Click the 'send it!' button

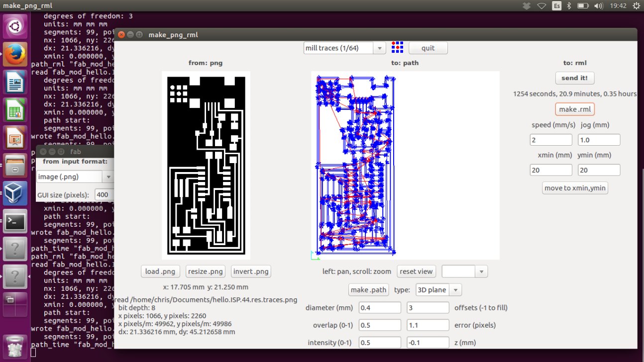point(575,78)
